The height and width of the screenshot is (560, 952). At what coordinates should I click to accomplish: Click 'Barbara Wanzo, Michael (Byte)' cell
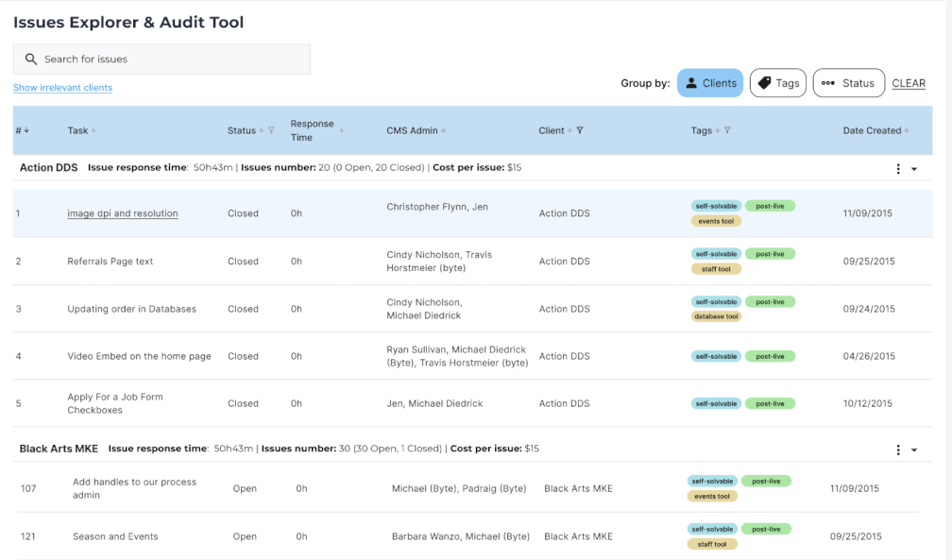click(x=461, y=536)
